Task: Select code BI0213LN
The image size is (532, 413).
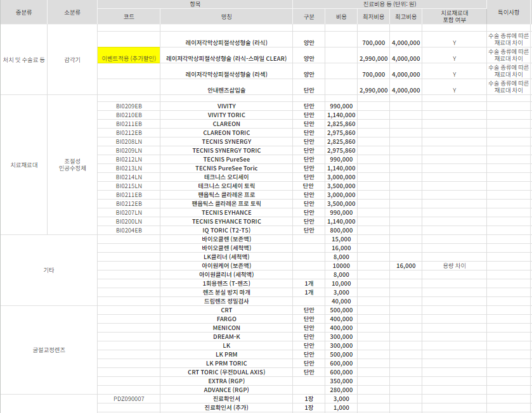Action: pyautogui.click(x=129, y=168)
